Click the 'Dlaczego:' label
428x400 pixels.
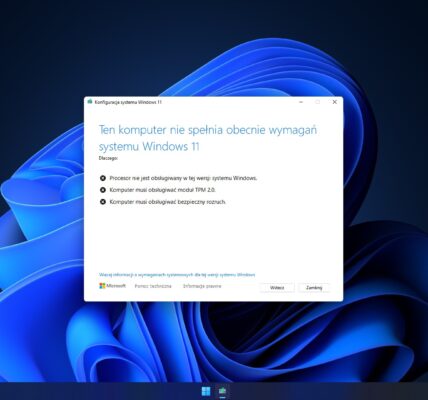click(x=108, y=158)
